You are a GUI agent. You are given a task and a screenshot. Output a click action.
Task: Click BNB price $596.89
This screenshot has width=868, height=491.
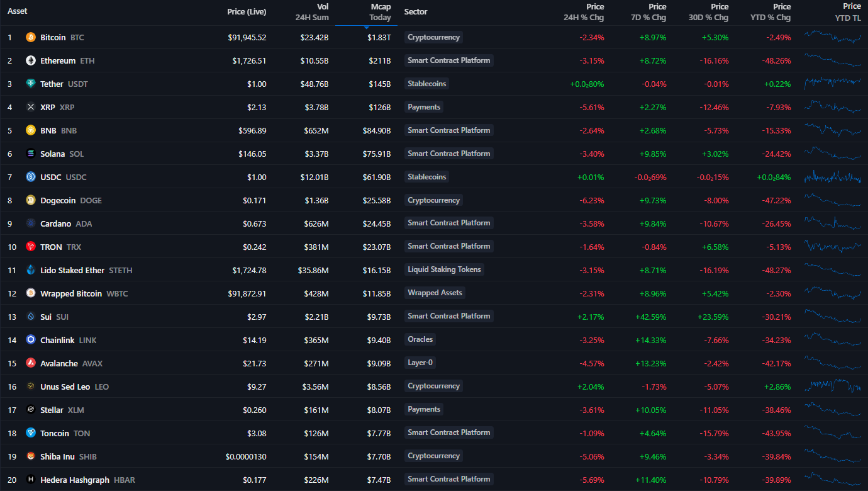252,131
